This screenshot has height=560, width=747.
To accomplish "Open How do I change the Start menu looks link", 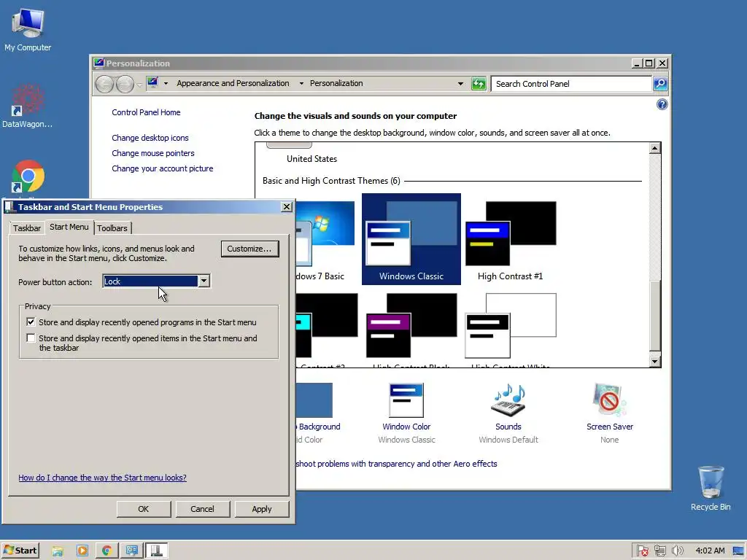I will (102, 478).
